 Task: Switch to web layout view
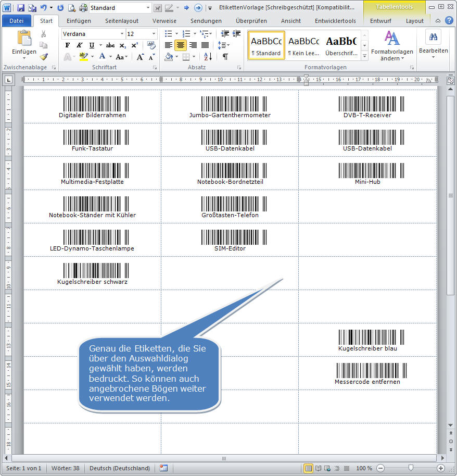point(327,468)
